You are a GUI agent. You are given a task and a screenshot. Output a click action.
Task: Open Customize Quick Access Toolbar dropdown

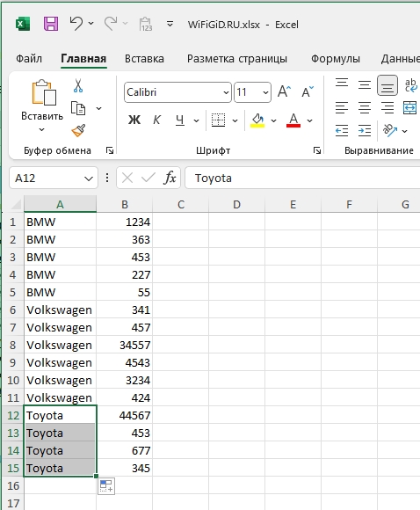pos(170,24)
